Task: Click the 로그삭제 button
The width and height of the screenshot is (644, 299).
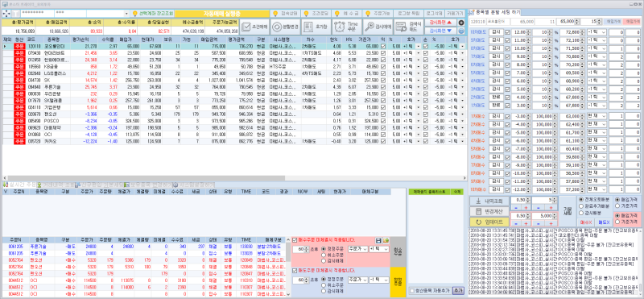Action: pyautogui.click(x=434, y=14)
